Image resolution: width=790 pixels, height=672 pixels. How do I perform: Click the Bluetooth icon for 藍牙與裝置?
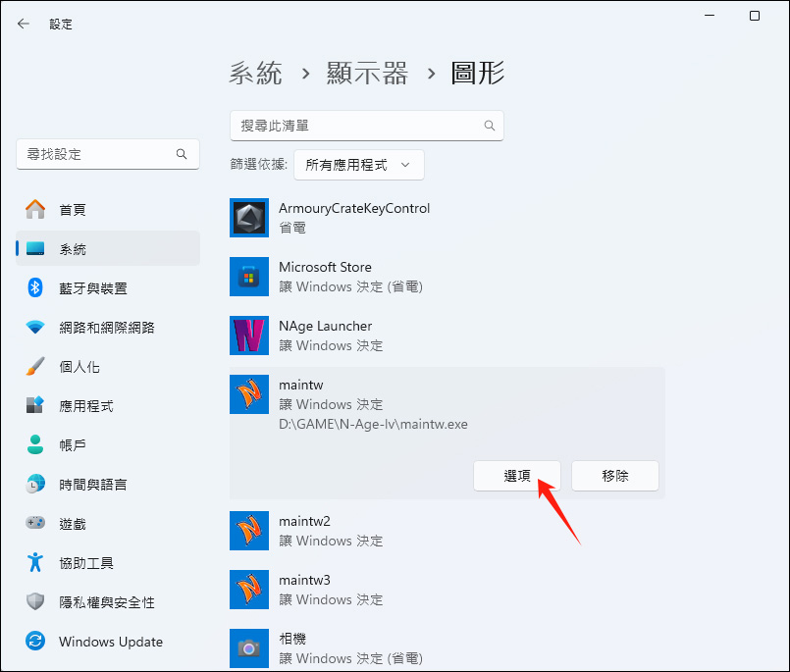[x=35, y=287]
